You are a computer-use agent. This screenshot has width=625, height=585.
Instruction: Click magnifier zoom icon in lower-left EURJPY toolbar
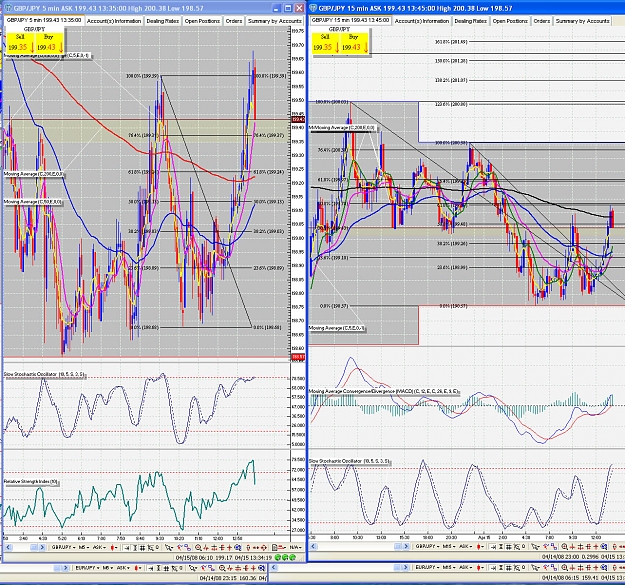222,568
